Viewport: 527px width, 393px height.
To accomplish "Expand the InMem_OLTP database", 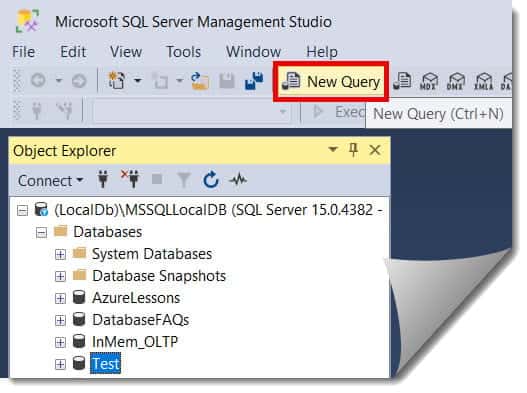I will (x=60, y=342).
